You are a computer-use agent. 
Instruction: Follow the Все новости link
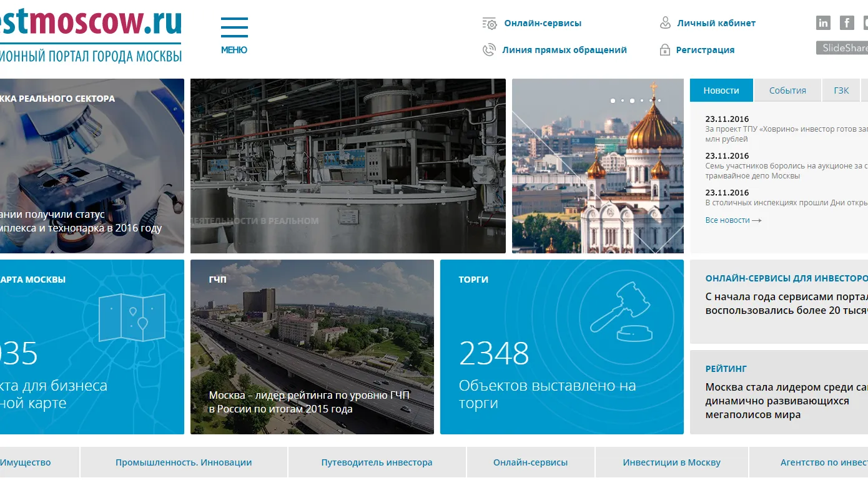coord(733,220)
